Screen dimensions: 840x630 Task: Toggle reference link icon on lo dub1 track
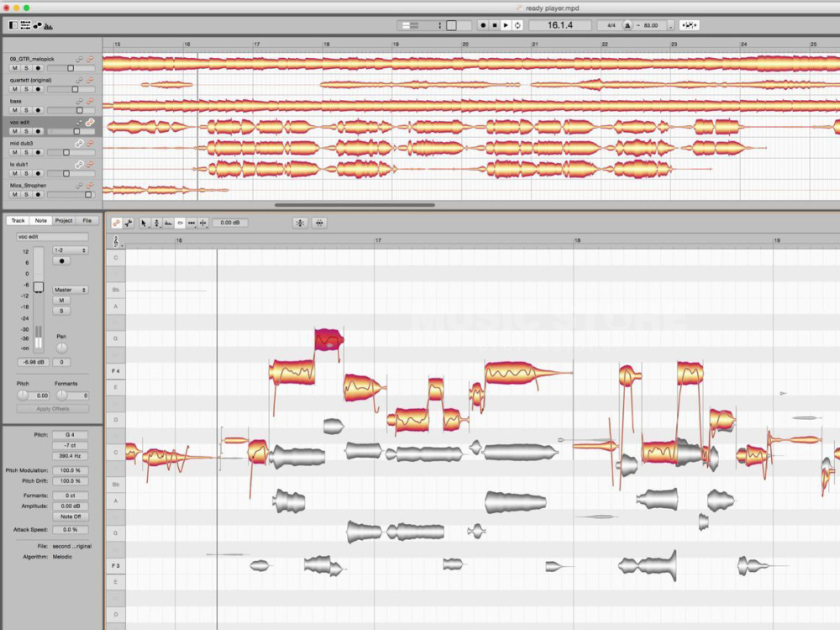(79, 165)
